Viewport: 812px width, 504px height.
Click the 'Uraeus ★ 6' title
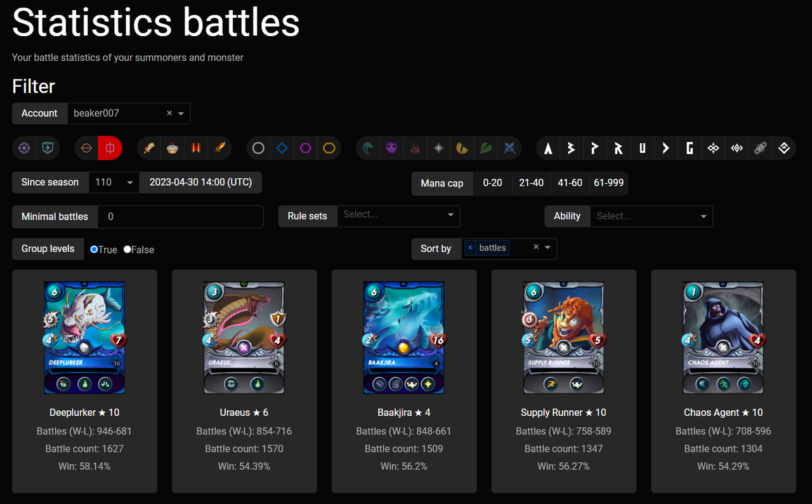[x=244, y=413]
